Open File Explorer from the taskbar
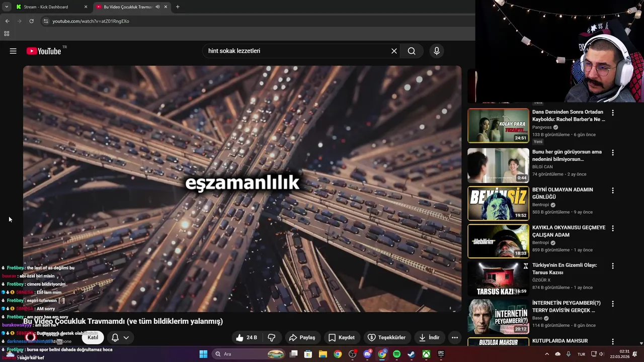644x362 pixels. click(323, 354)
